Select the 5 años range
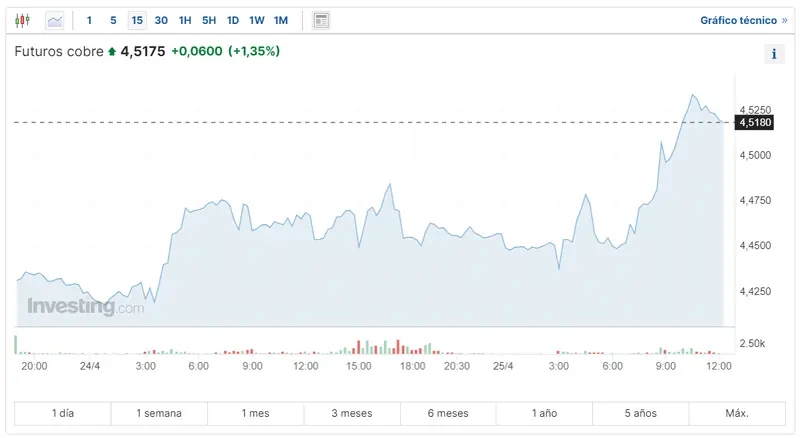The height and width of the screenshot is (438, 800). [641, 413]
